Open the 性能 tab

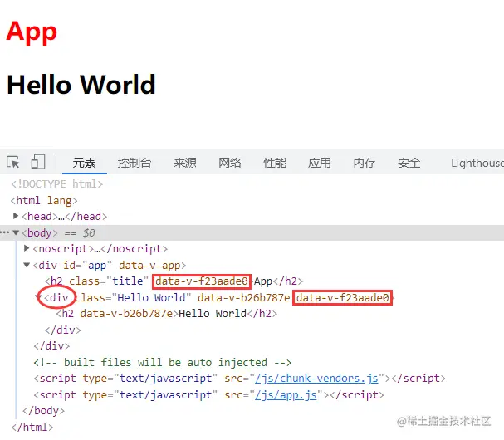tap(275, 163)
